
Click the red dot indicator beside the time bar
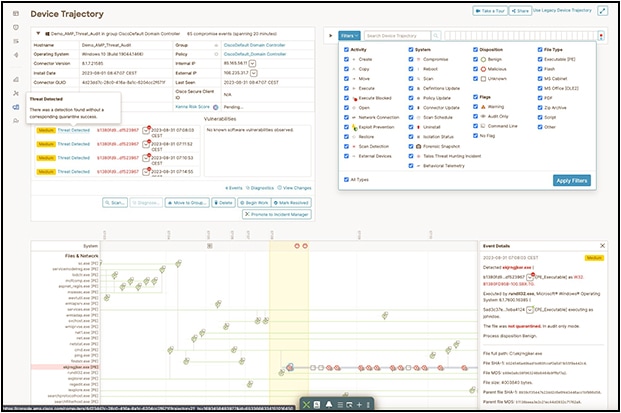coord(601,36)
